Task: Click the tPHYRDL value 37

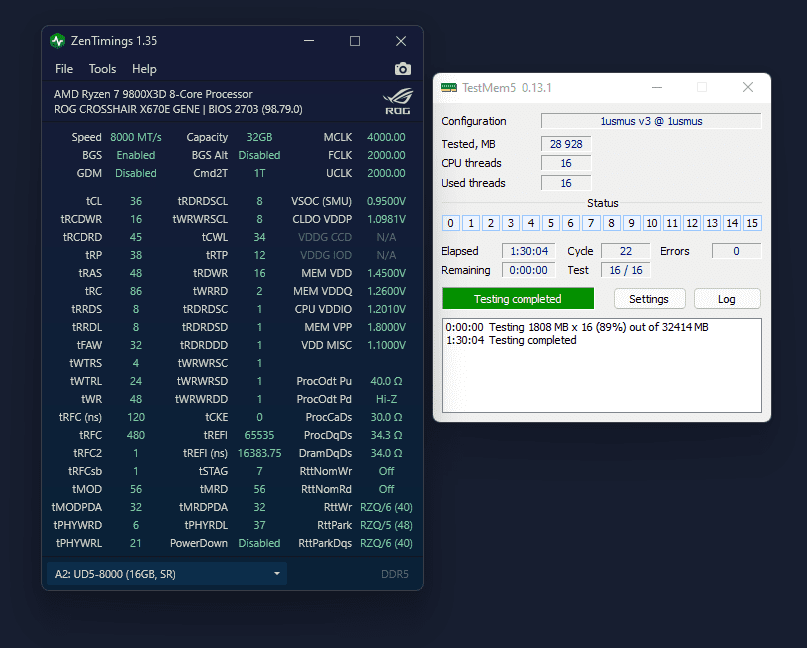Action: (x=259, y=526)
